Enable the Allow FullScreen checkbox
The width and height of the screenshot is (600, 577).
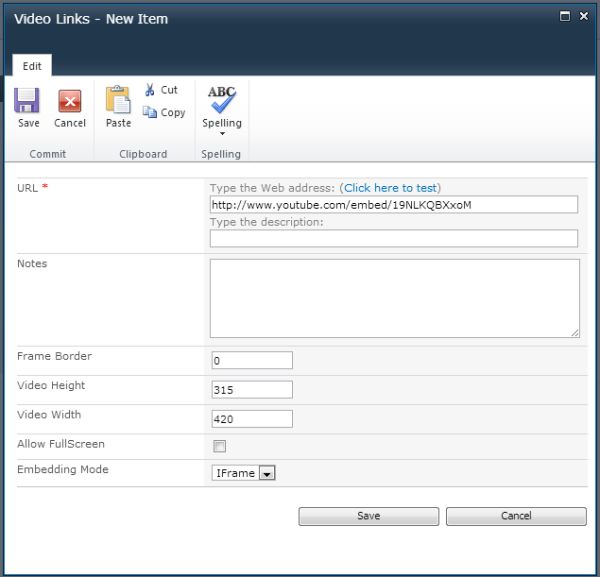pos(219,446)
